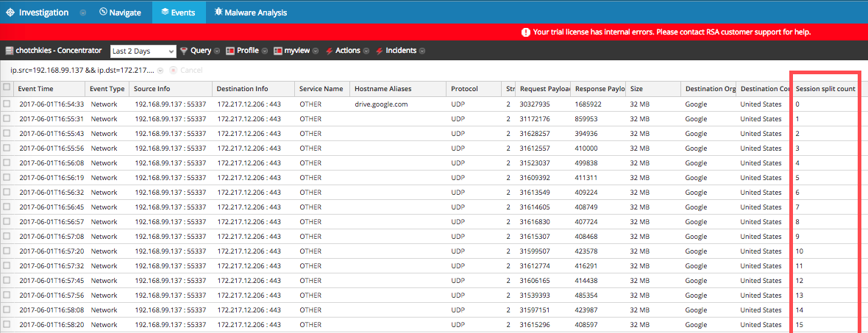Check the row with drive.google.com hostname
The width and height of the screenshot is (868, 333).
coord(7,104)
